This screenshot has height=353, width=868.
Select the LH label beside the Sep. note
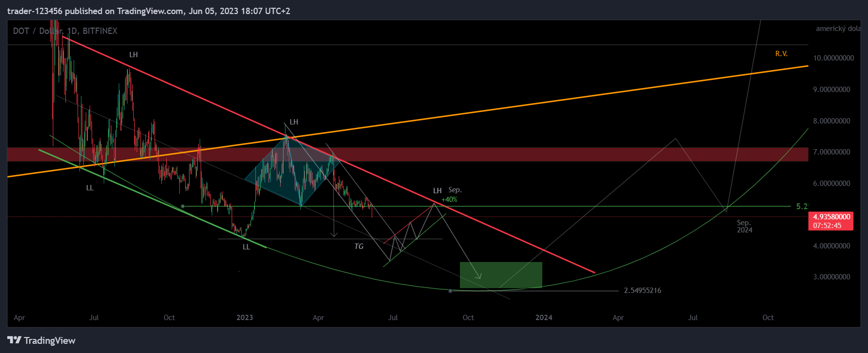(x=437, y=191)
